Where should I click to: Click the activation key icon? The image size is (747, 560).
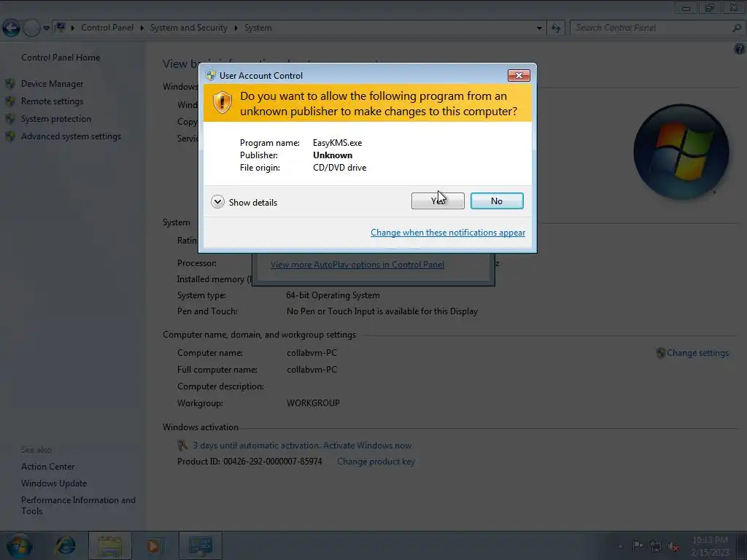(182, 446)
